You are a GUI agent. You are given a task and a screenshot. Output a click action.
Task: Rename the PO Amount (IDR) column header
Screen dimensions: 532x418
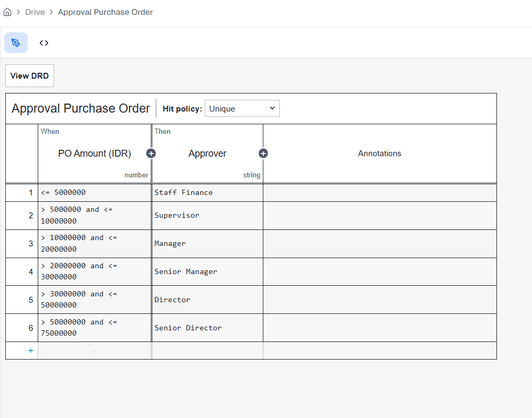point(95,153)
